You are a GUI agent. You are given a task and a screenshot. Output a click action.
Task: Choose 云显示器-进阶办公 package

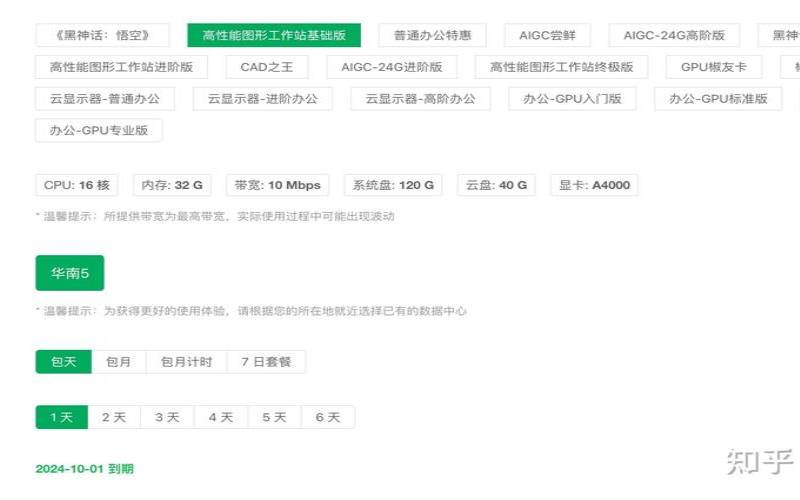pos(263,98)
